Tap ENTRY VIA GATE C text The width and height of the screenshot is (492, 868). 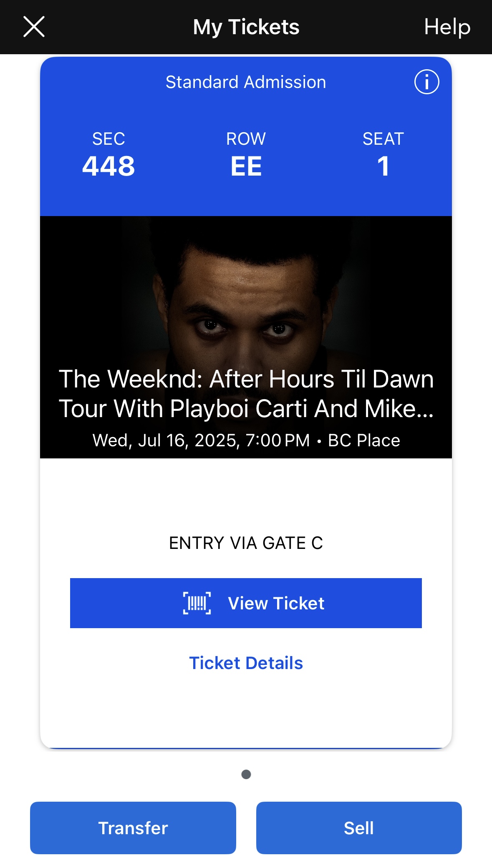coord(246,543)
